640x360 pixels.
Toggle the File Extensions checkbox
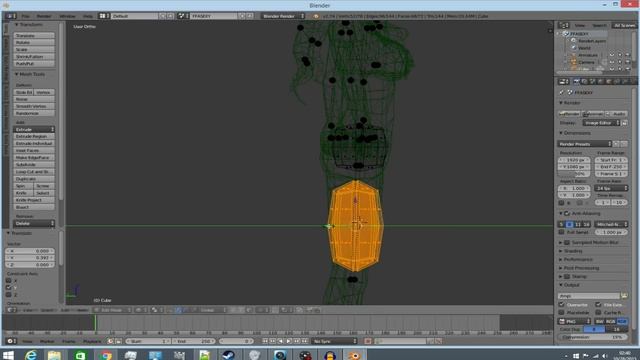coord(598,304)
